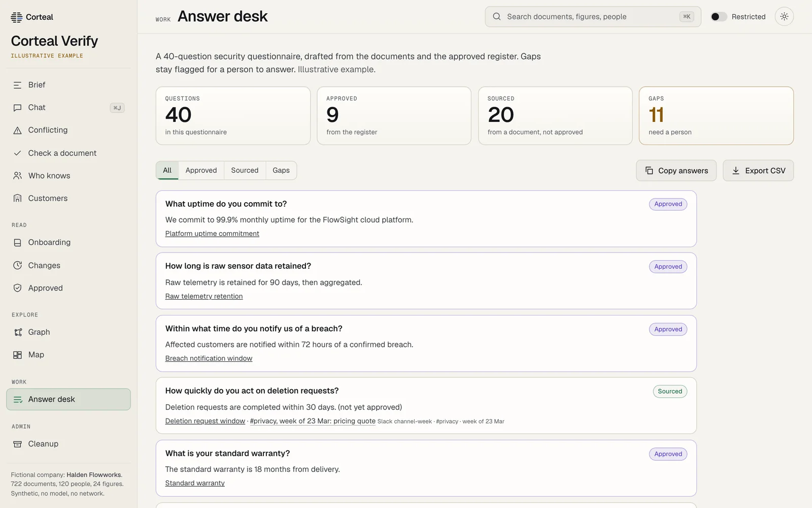Click the Export CSV button

[758, 171]
